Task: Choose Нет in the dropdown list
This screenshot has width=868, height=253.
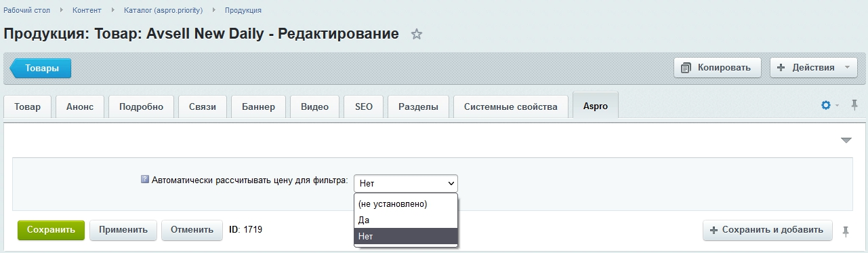Action: point(406,236)
